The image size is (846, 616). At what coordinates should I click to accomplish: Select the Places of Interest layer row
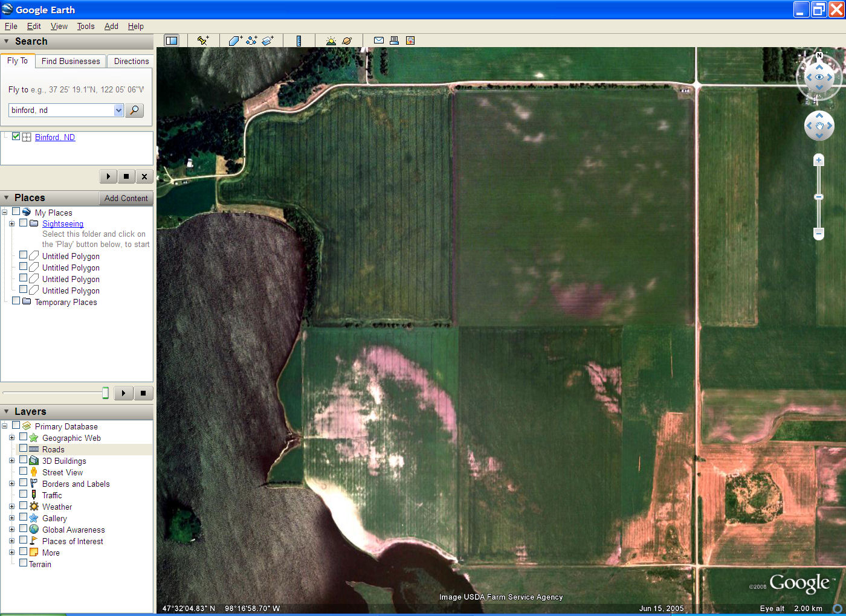tap(73, 541)
